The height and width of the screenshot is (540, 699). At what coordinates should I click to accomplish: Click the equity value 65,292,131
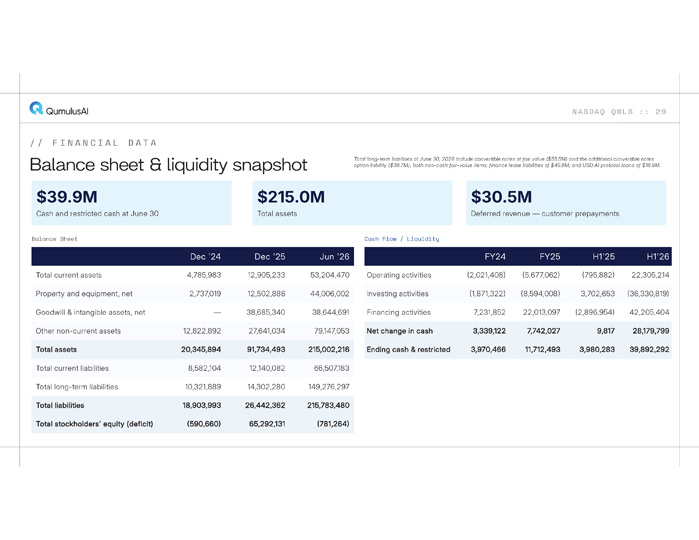coord(267,424)
